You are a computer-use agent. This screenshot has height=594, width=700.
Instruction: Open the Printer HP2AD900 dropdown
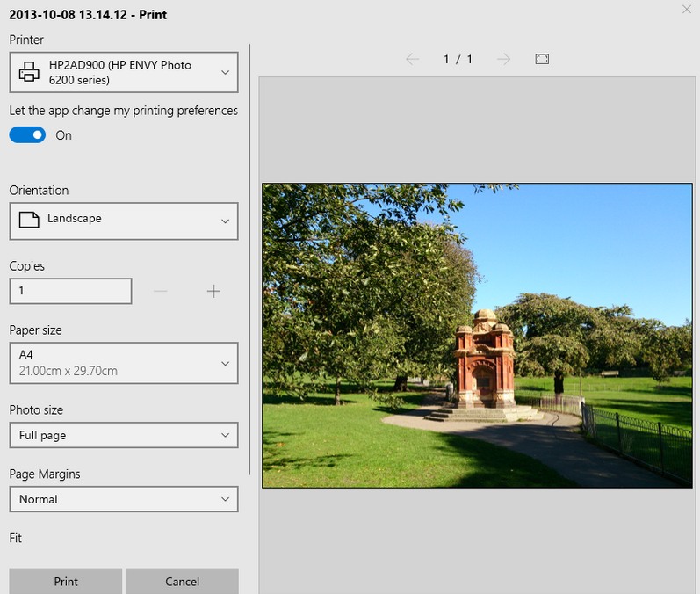[124, 72]
